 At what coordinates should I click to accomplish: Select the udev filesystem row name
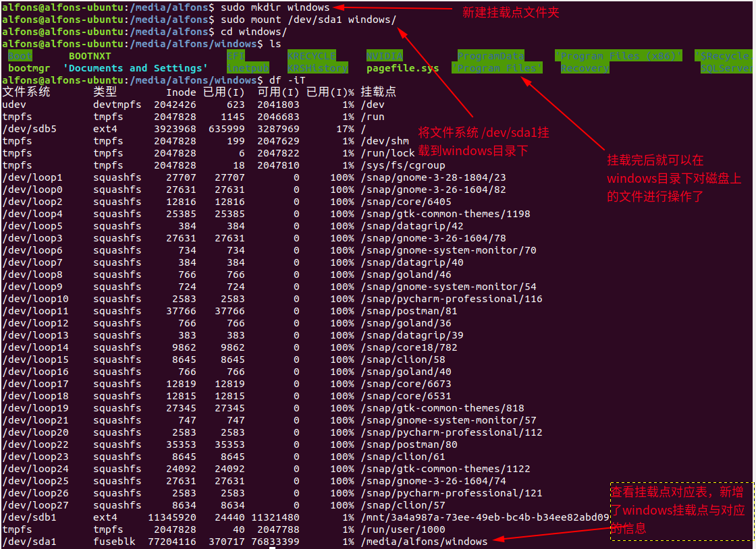click(14, 105)
